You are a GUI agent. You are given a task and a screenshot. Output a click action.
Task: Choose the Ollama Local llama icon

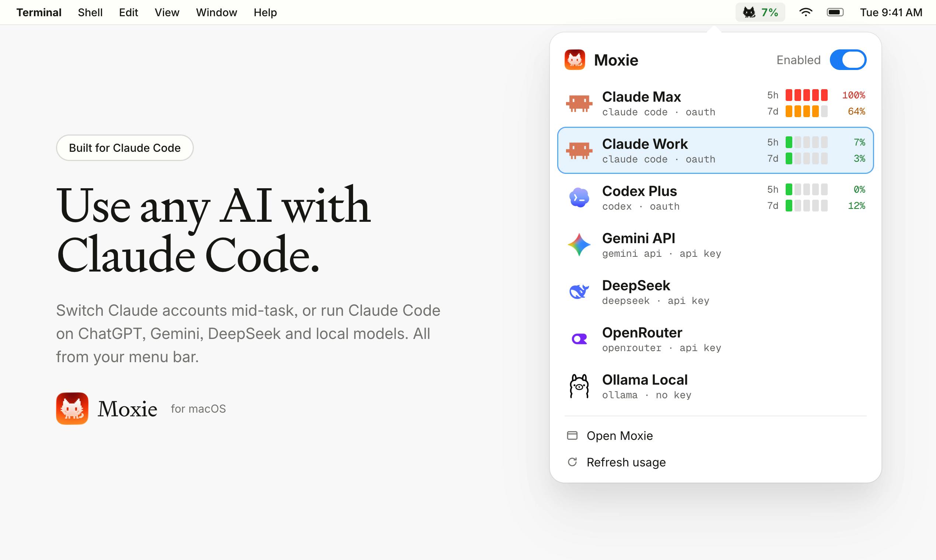pyautogui.click(x=579, y=386)
